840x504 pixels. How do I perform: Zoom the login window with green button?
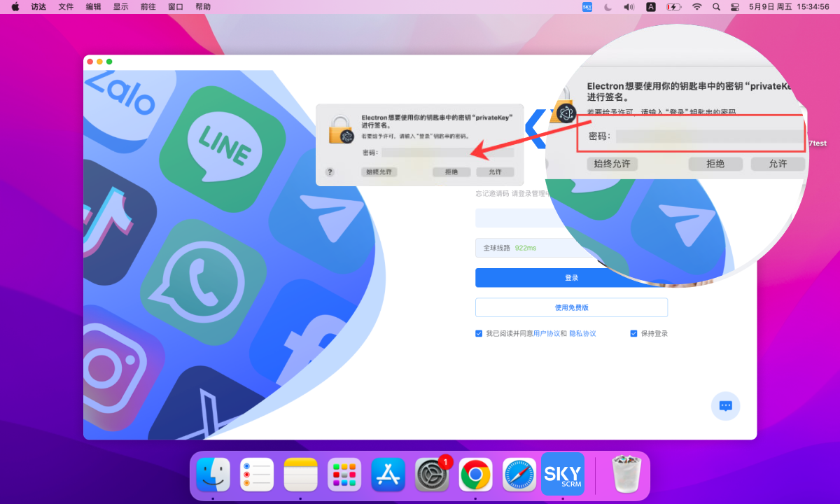[109, 62]
